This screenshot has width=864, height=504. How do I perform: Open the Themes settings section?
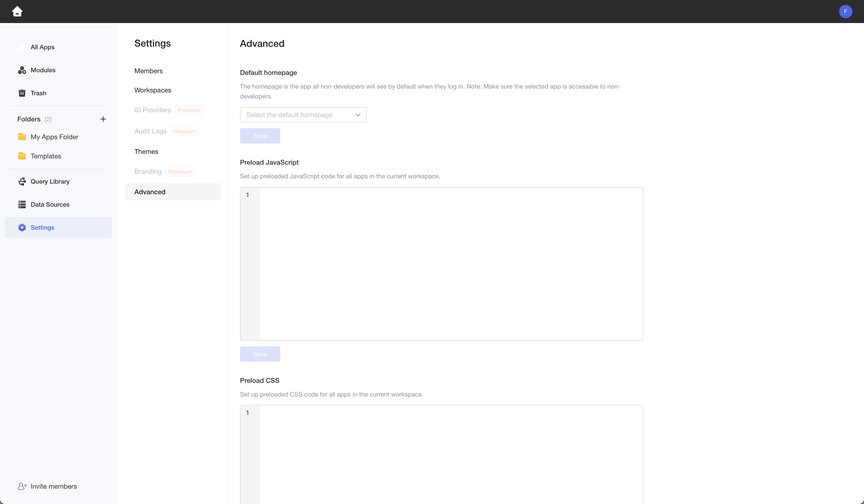[x=146, y=151]
